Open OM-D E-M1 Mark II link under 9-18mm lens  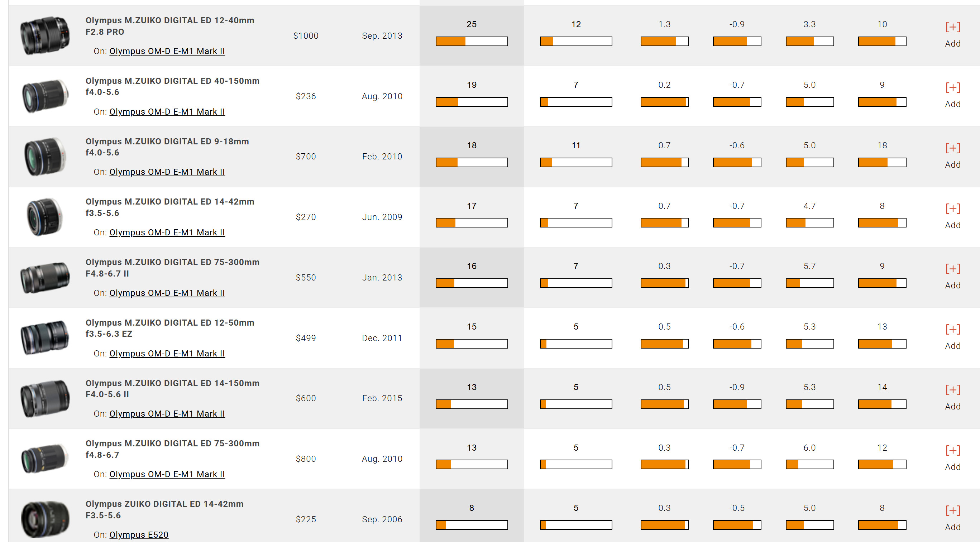click(x=167, y=172)
